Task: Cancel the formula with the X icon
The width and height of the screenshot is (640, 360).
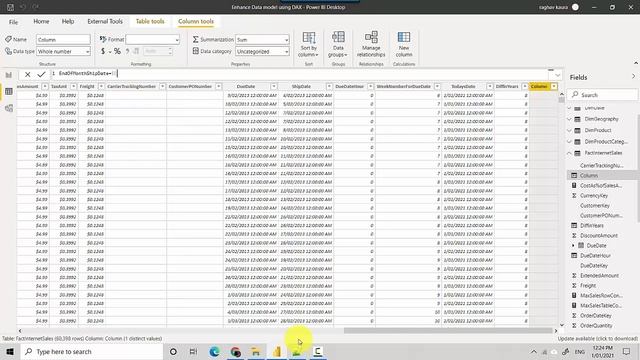Action: point(27,74)
